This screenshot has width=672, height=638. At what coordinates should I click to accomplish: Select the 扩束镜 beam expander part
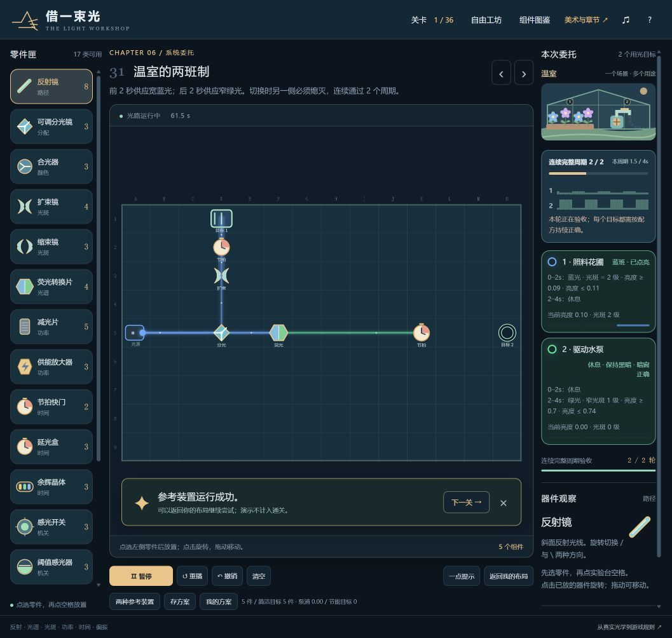point(51,207)
